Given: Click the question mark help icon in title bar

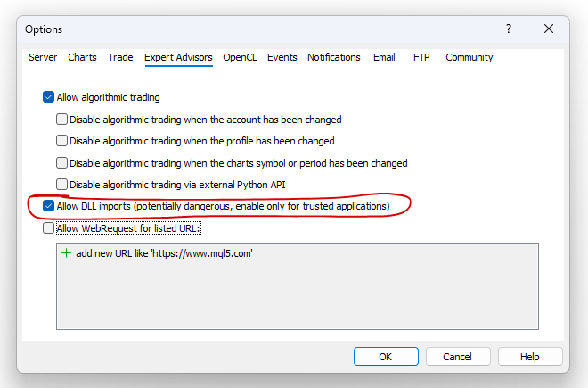Looking at the screenshot, I should tap(509, 29).
